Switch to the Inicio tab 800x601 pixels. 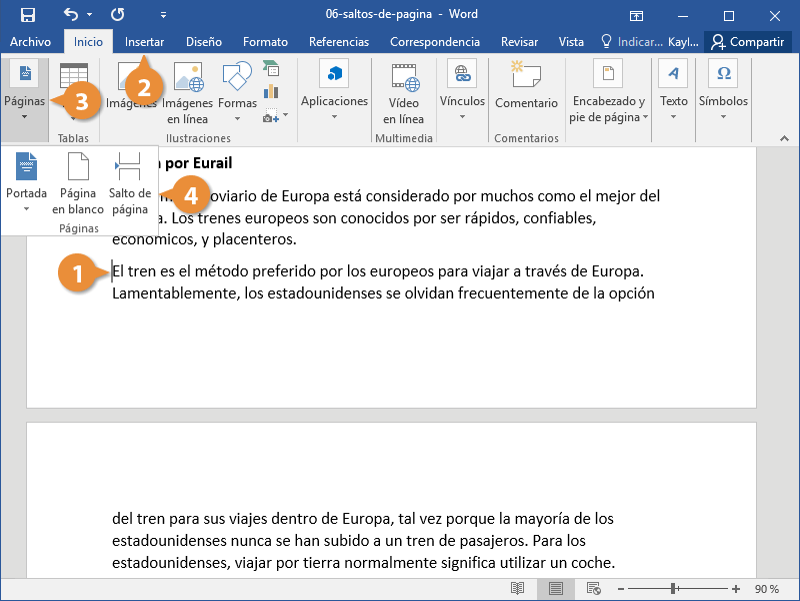[x=88, y=42]
